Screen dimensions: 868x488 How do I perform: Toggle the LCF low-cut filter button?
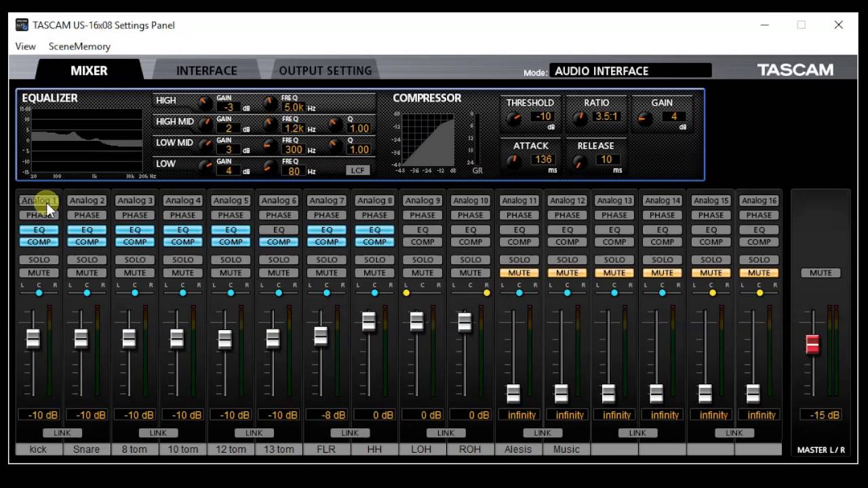(x=357, y=170)
